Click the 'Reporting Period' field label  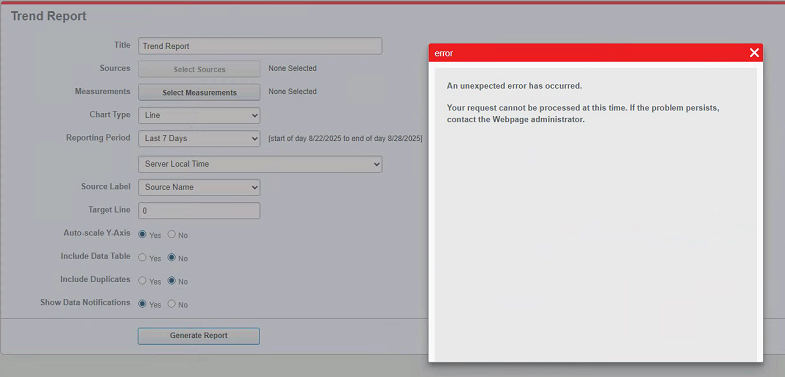[98, 138]
